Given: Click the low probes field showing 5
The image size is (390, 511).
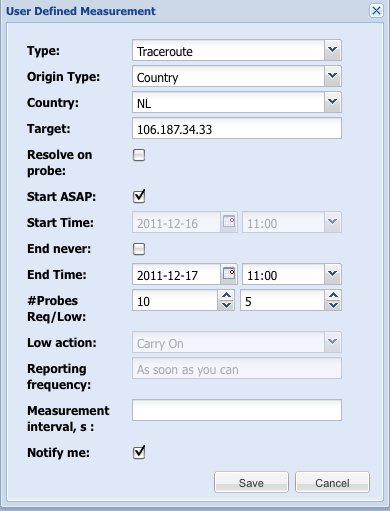Looking at the screenshot, I should (x=283, y=300).
